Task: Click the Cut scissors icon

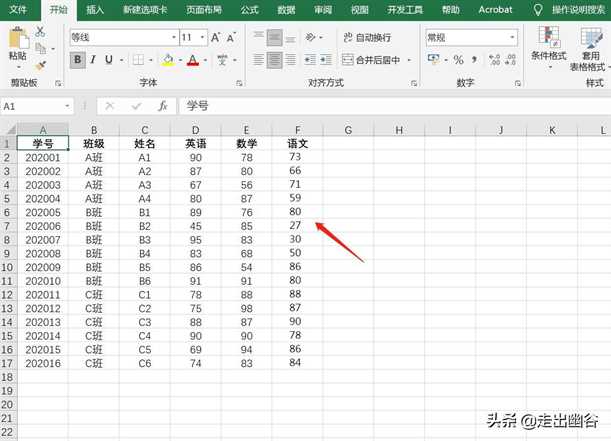Action: pyautogui.click(x=40, y=31)
